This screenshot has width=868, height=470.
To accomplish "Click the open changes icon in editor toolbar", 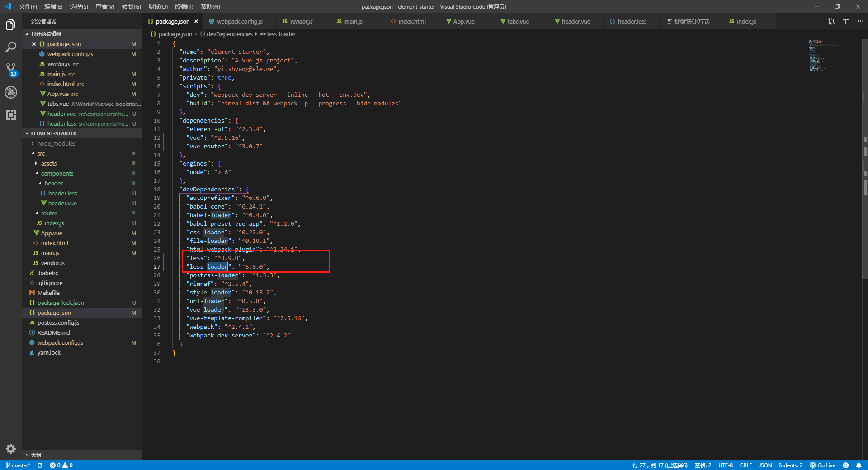I will tap(831, 21).
